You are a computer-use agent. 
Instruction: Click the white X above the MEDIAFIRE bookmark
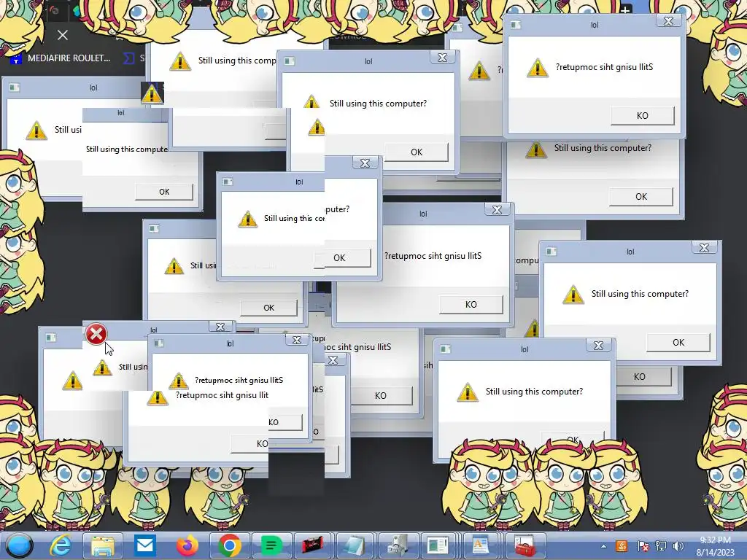[63, 35]
